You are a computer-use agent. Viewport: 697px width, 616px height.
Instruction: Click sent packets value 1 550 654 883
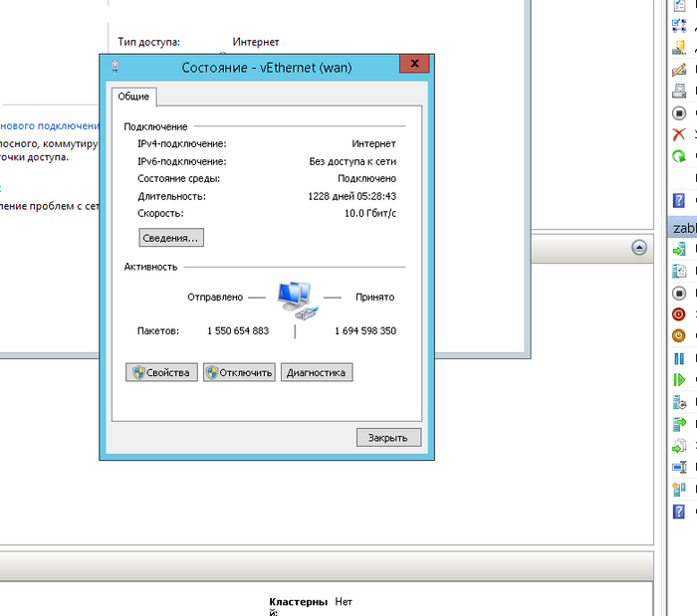238,330
